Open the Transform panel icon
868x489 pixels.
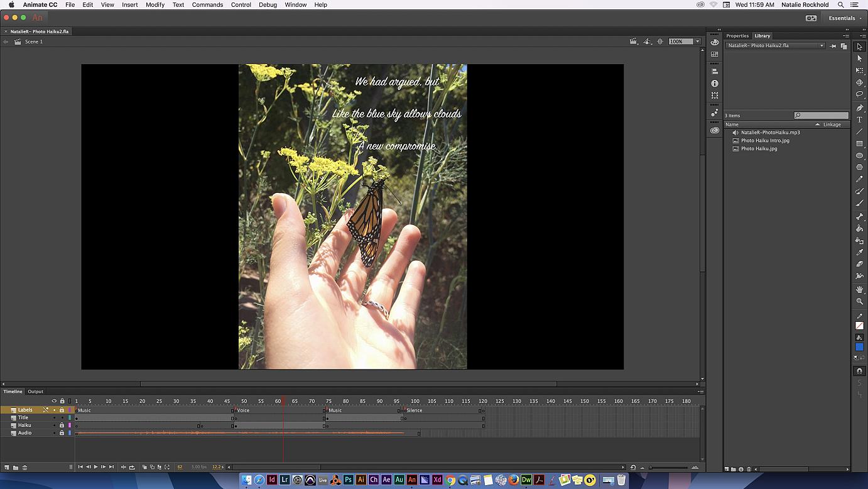pos(715,96)
